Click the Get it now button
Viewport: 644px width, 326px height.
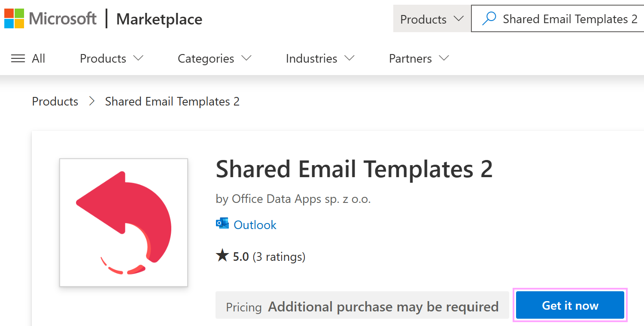[570, 305]
